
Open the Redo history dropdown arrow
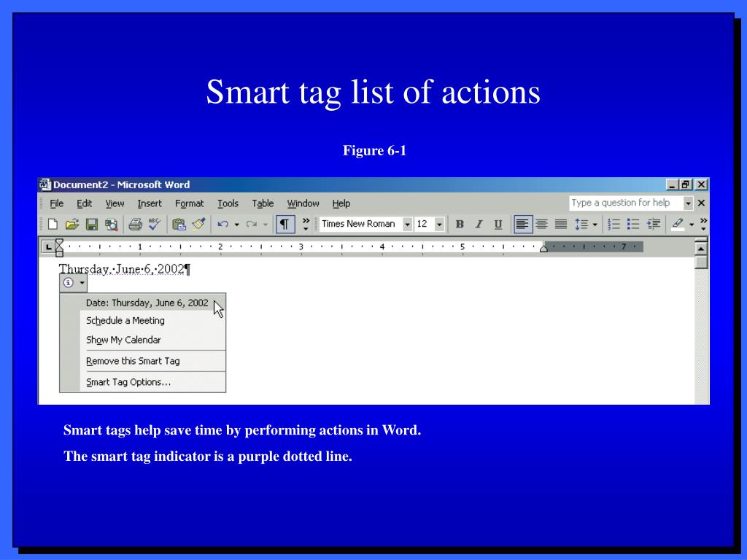pos(266,225)
